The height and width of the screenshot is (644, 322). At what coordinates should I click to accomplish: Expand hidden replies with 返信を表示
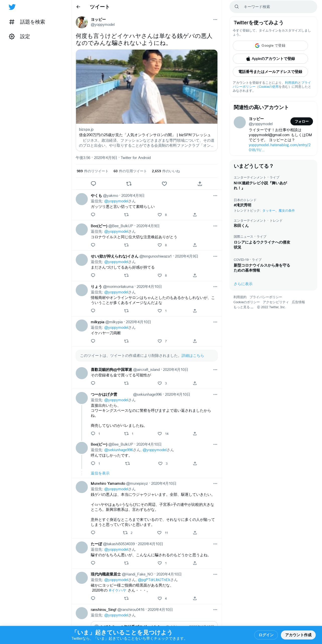point(100,473)
